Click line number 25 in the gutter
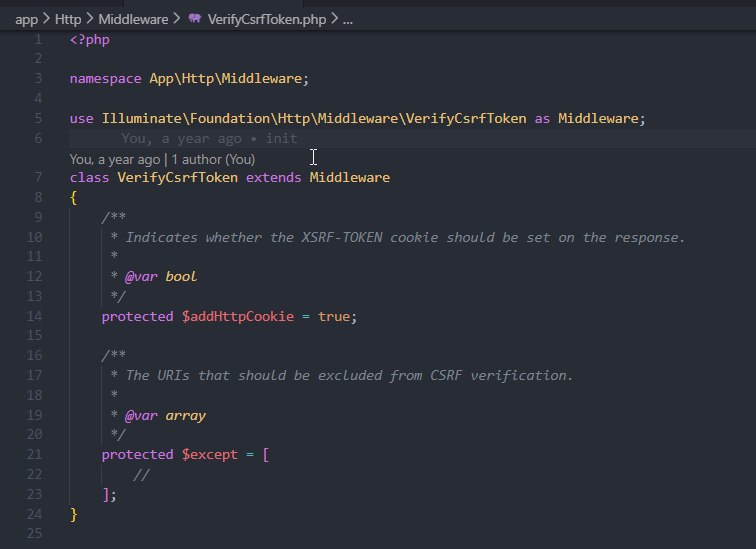Screen dimensions: 756x549 click(x=34, y=534)
